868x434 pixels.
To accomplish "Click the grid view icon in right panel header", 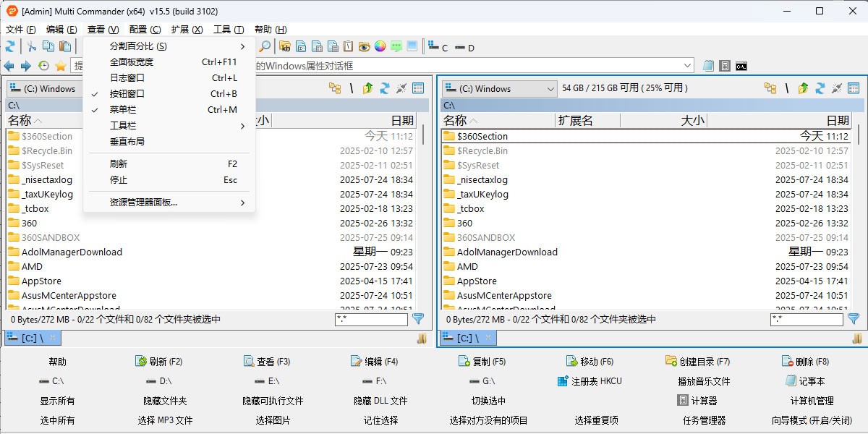I will (x=853, y=88).
